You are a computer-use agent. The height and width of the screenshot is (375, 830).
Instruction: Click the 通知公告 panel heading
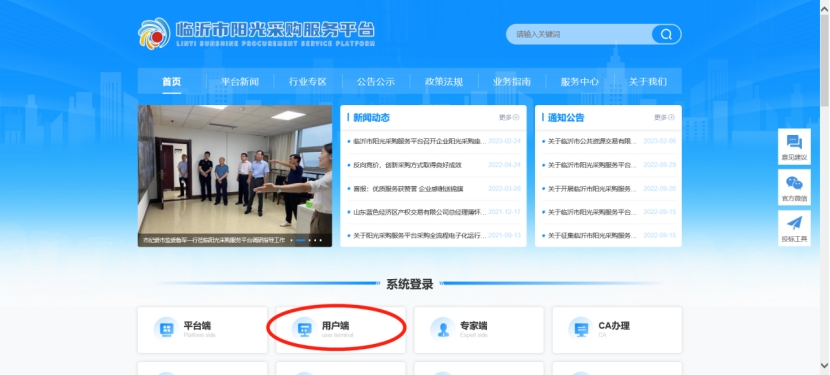click(566, 118)
